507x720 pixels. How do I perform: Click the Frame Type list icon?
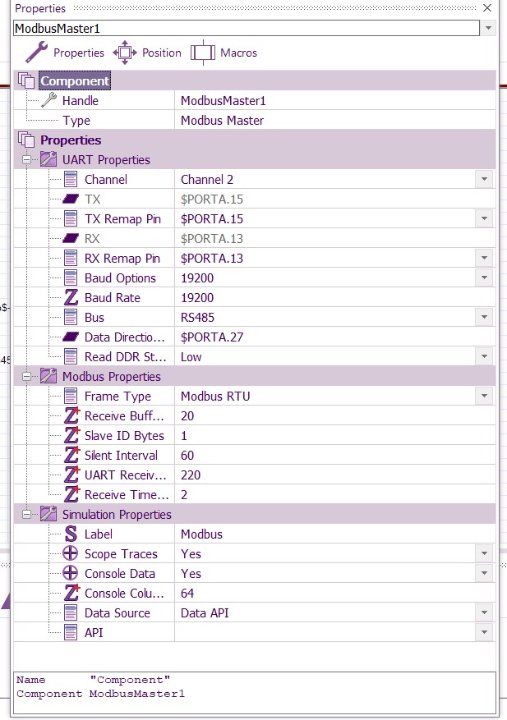(x=70, y=396)
